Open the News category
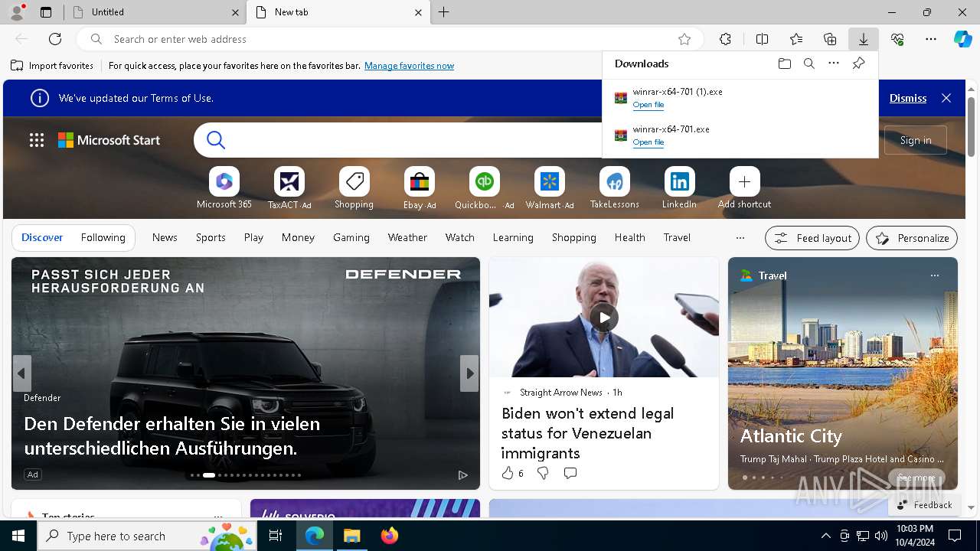980x551 pixels. 165,237
